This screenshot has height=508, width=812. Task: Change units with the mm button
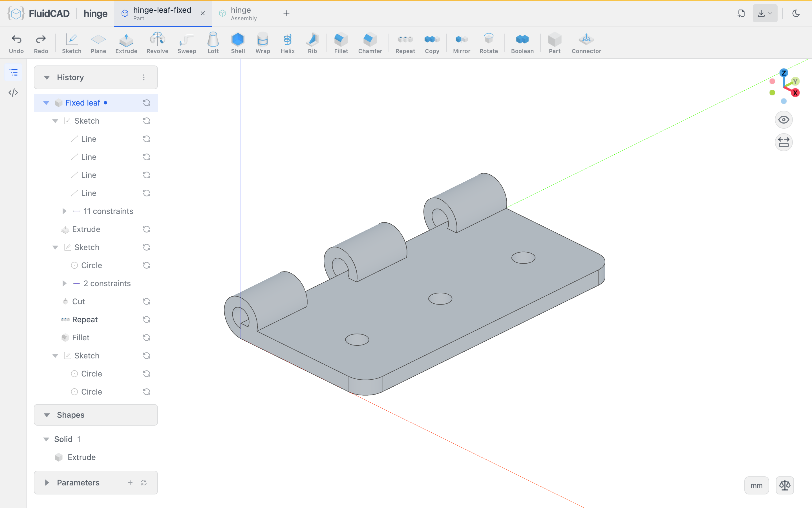[x=756, y=485]
